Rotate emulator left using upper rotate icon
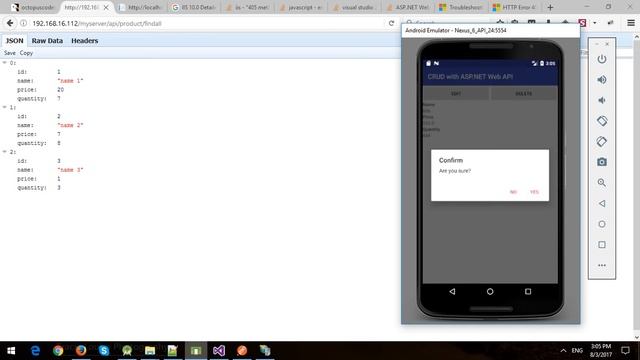The height and width of the screenshot is (360, 640). click(602, 121)
